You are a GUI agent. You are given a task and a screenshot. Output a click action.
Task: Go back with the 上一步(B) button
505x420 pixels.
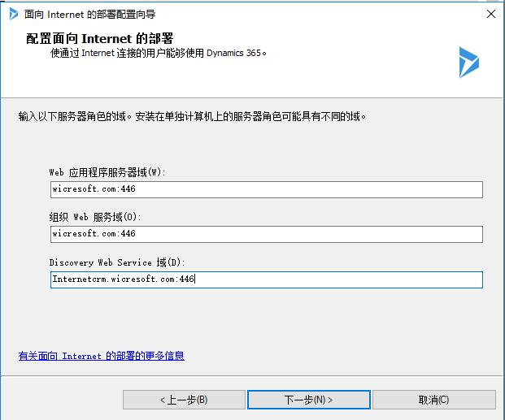point(184,400)
